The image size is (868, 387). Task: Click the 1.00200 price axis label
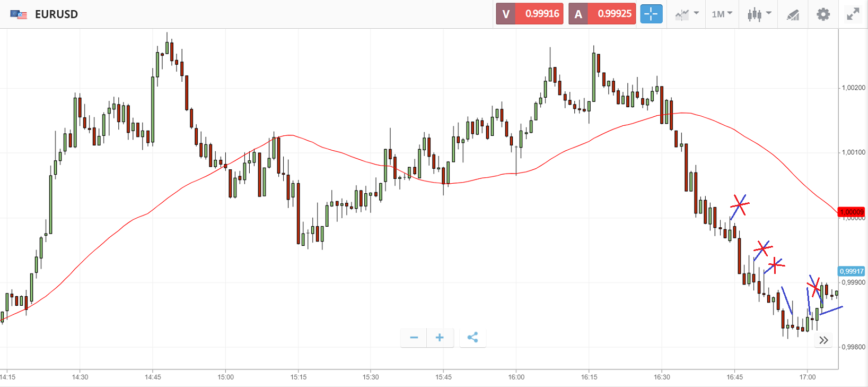point(853,88)
